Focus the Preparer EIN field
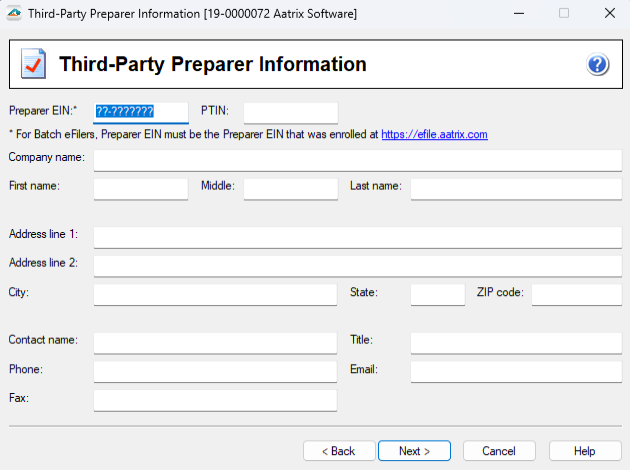Screen dimensions: 630x470 (x=140, y=112)
